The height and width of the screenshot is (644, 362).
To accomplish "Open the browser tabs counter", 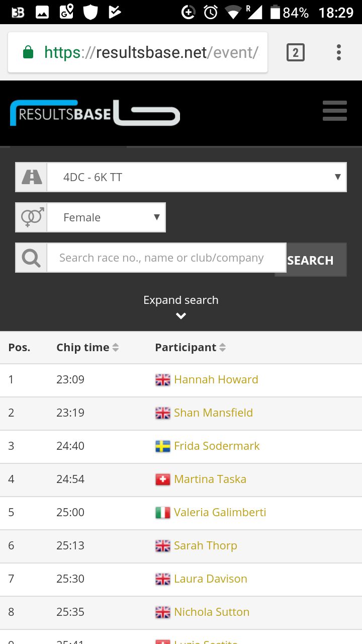I will point(296,52).
